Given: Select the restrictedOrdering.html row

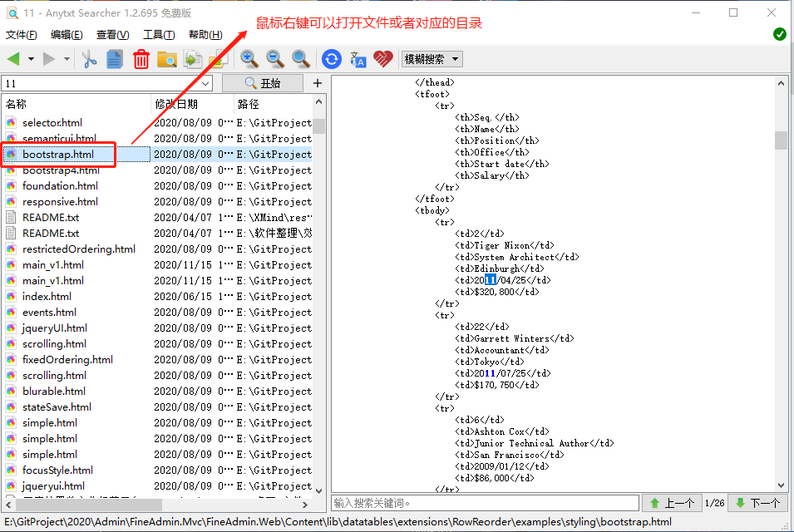Looking at the screenshot, I should click(157, 249).
